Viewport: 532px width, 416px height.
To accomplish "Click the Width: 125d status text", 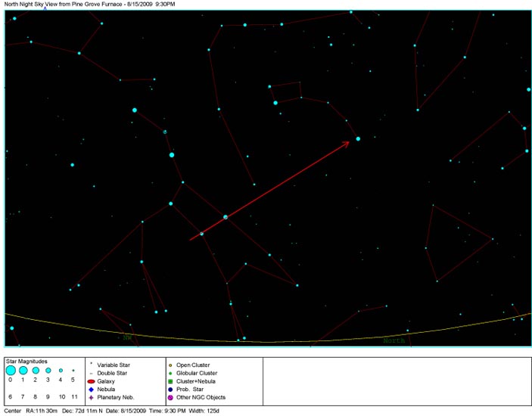I will point(206,411).
